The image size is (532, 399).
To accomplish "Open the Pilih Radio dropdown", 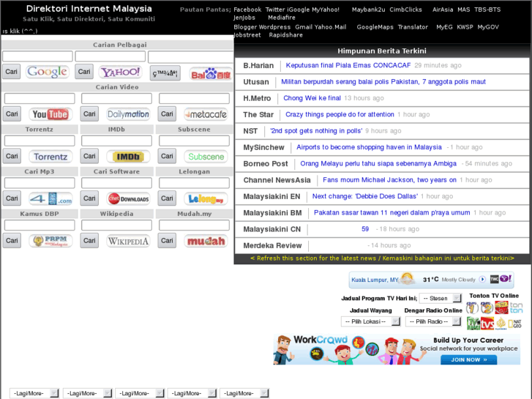I will [433, 321].
